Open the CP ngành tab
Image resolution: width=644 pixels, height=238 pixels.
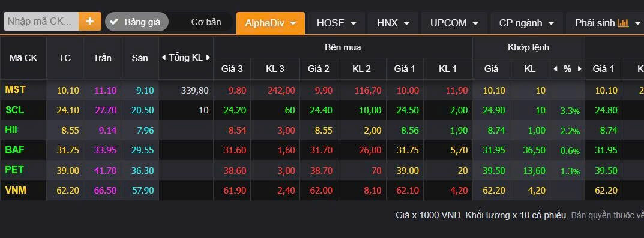[526, 23]
